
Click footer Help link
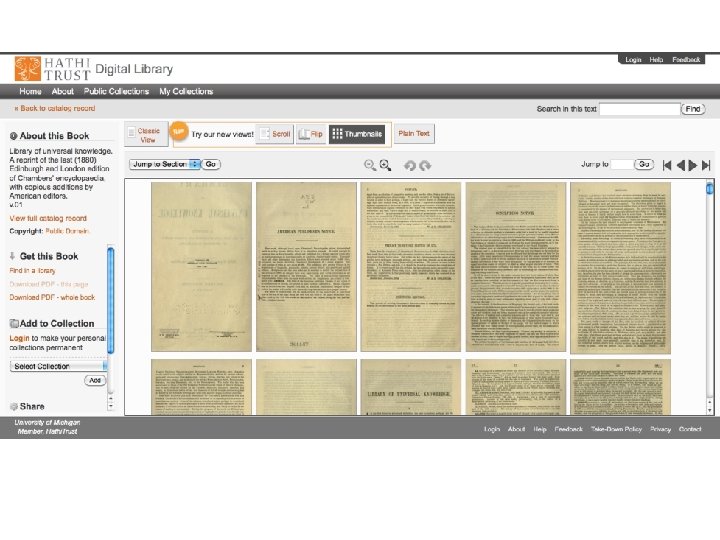[540, 429]
